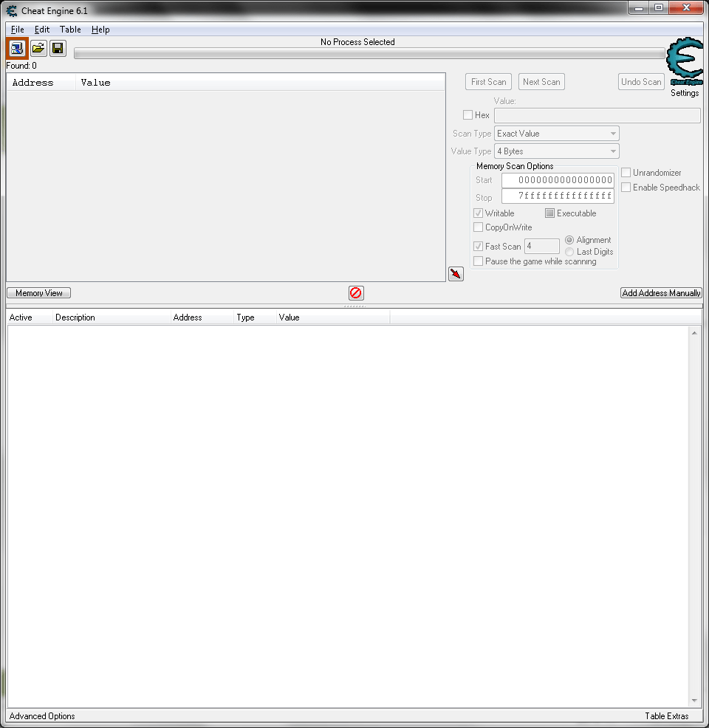The height and width of the screenshot is (728, 709).
Task: Click the Address column header in results
Action: (x=41, y=82)
